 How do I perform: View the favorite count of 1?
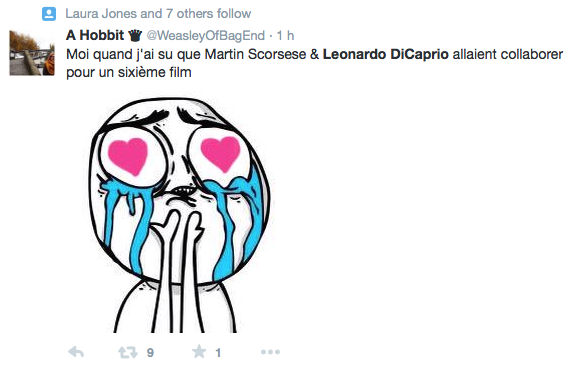(x=218, y=353)
